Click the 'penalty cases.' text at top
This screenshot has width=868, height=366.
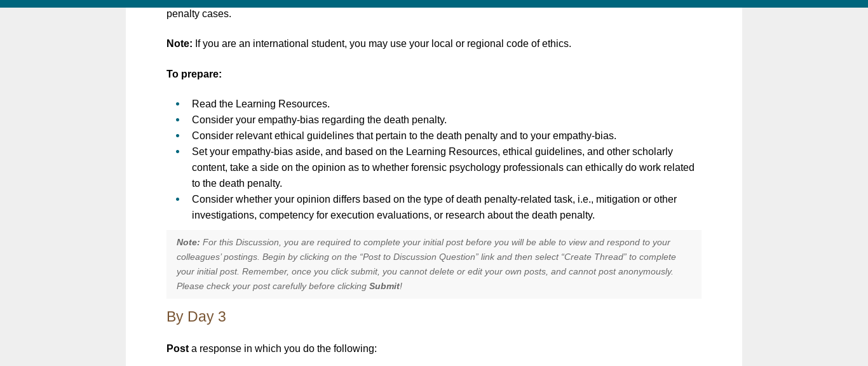(x=199, y=14)
